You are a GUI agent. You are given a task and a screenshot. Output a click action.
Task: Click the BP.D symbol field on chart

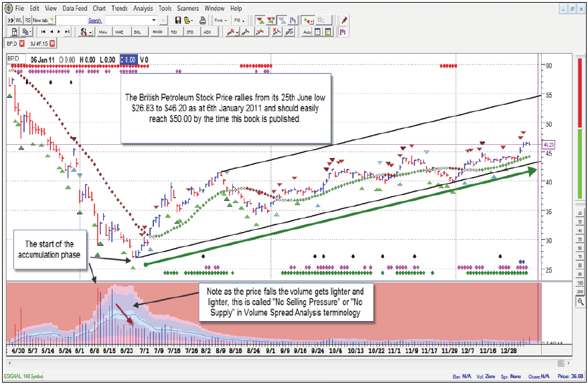coord(16,59)
